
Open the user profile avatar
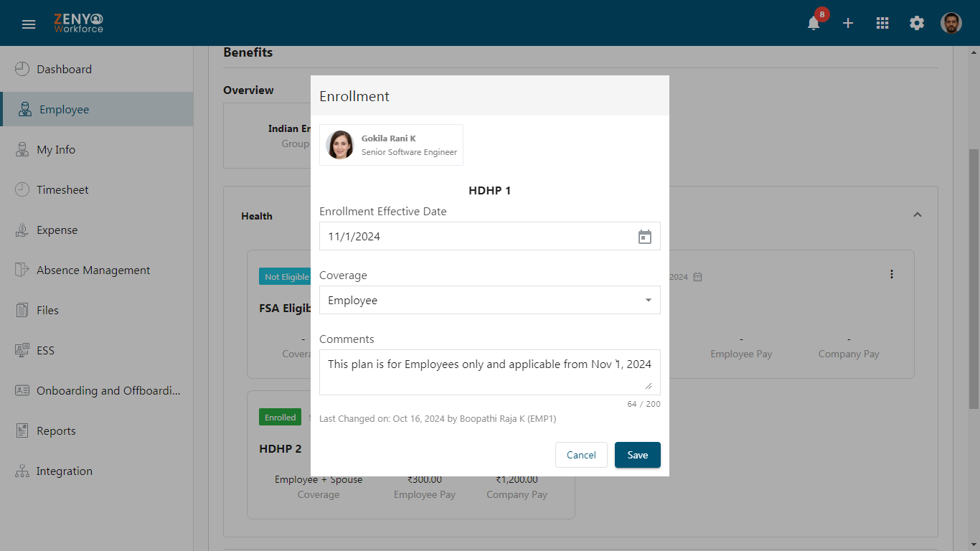click(x=951, y=23)
